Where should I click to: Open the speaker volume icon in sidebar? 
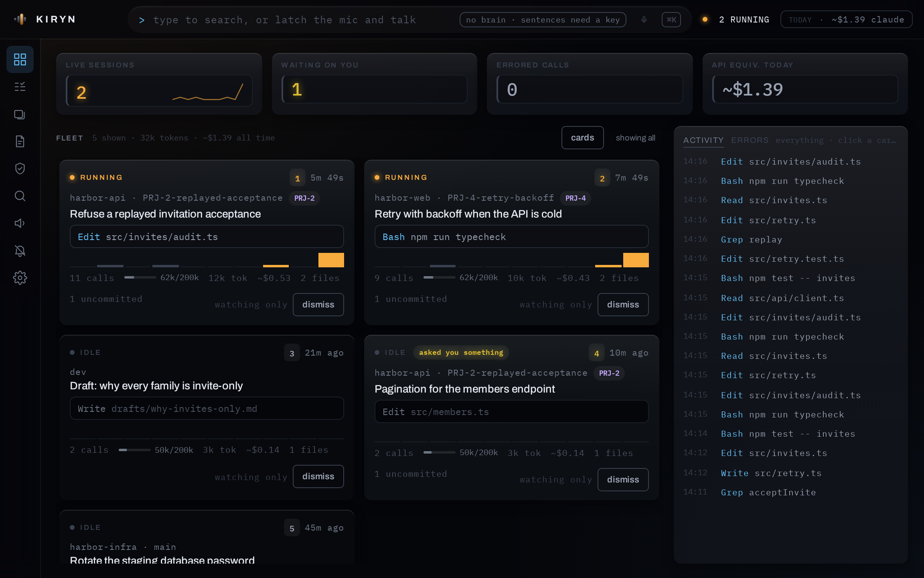point(20,223)
